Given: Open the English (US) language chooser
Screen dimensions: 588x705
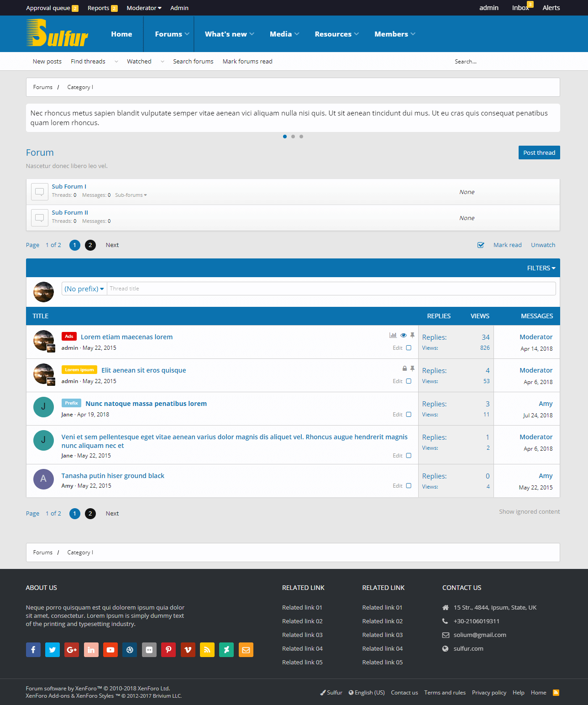Looking at the screenshot, I should click(x=367, y=693).
